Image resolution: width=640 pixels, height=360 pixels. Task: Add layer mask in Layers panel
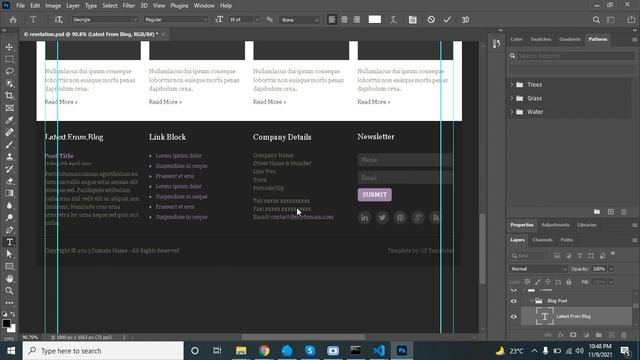pos(573,335)
